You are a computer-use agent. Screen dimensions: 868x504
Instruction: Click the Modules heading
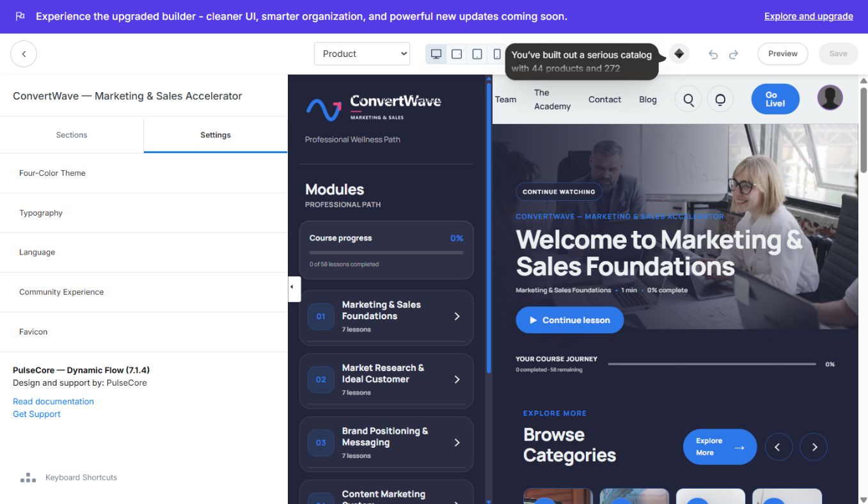coord(335,189)
